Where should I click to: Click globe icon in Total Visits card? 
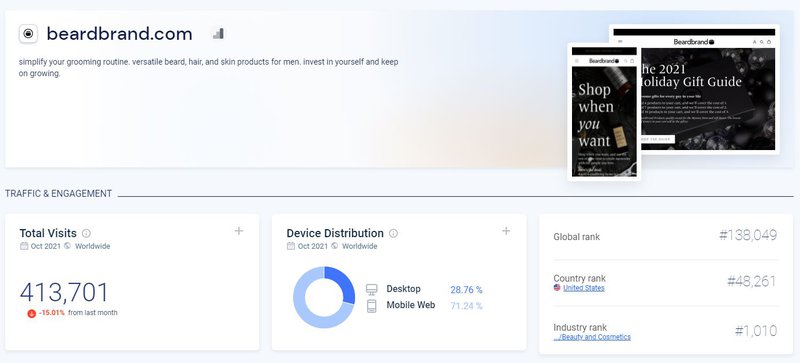[x=67, y=246]
